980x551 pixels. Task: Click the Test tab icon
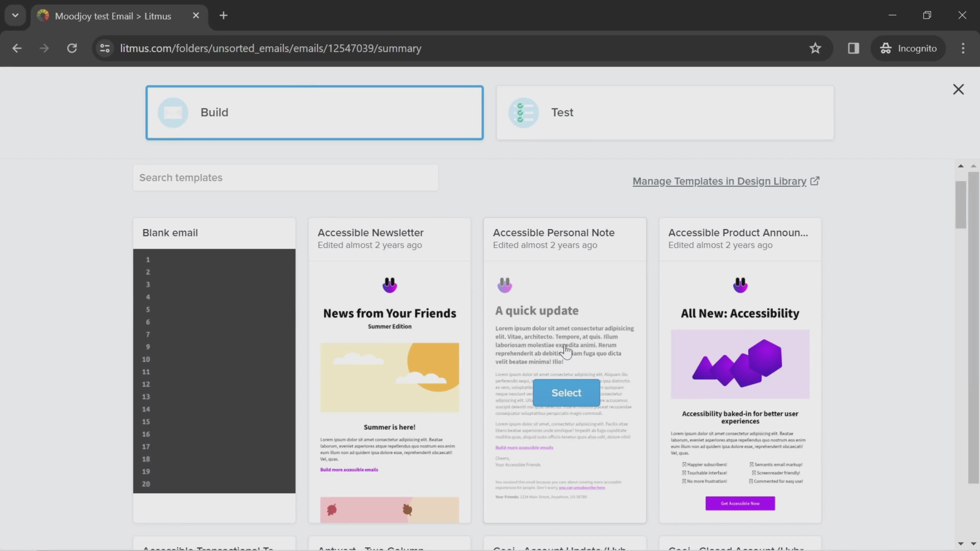pyautogui.click(x=524, y=112)
